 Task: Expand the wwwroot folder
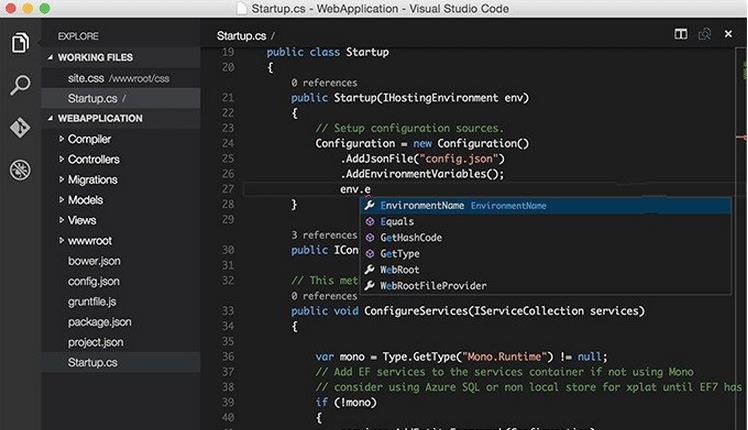62,241
